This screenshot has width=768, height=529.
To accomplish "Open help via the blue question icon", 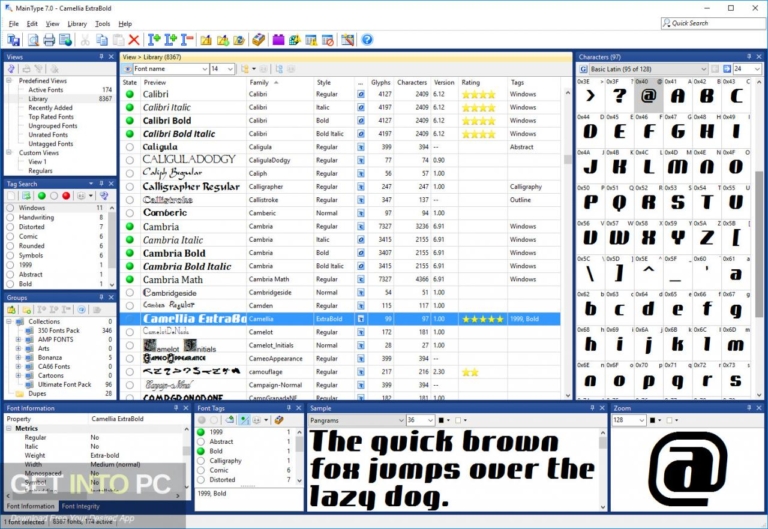I will point(367,40).
